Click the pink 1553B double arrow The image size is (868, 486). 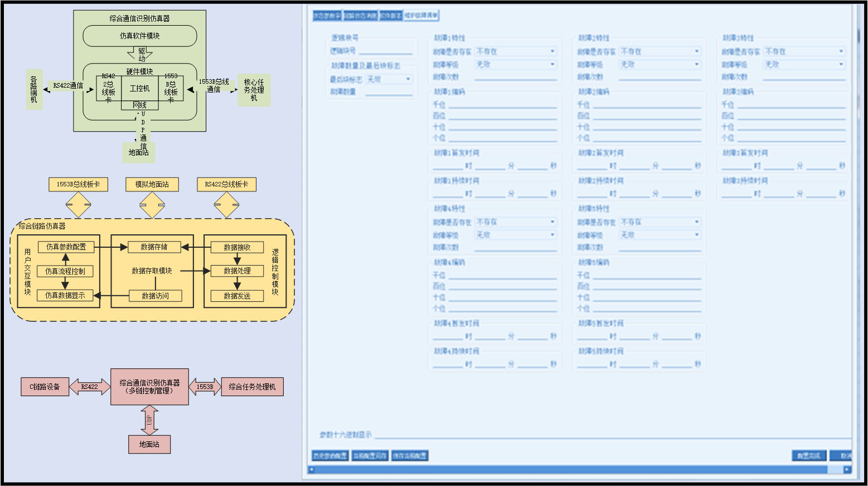(205, 387)
